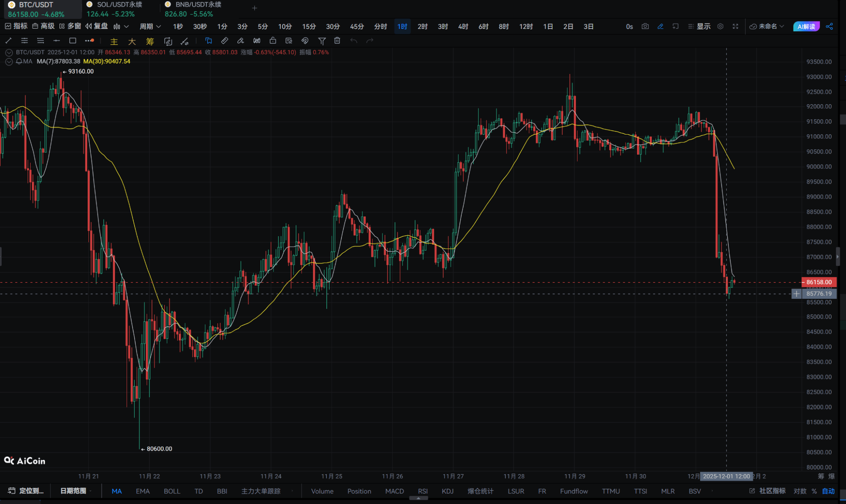The height and width of the screenshot is (504, 846).
Task: Select the rectangle shape tool
Action: click(73, 40)
